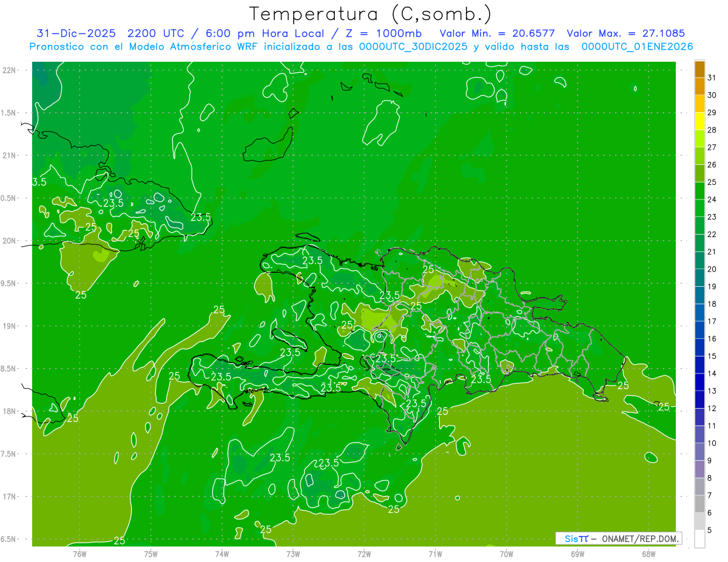Click legend value 28 on color scale
Screen dimensions: 728x562
click(712, 130)
